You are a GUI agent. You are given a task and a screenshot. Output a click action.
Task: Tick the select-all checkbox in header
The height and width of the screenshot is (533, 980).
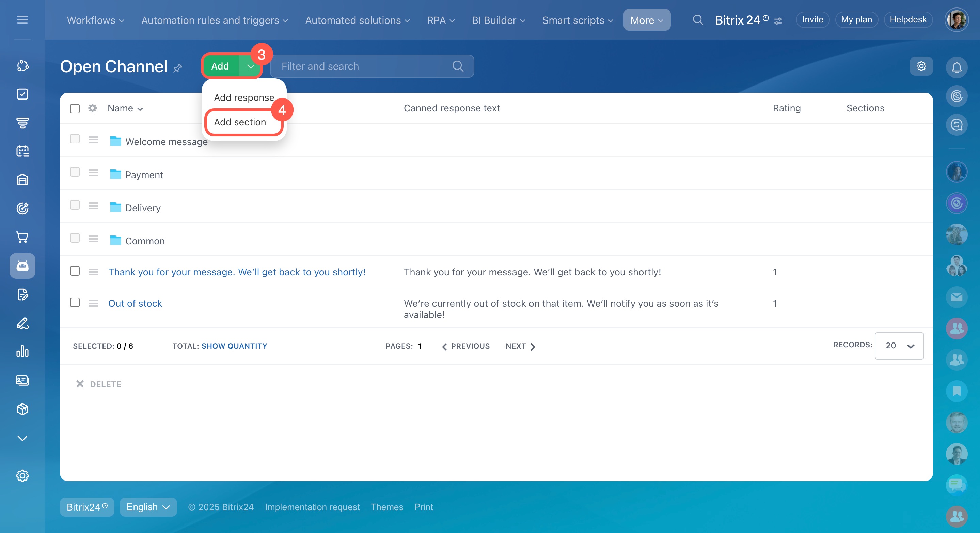tap(75, 108)
